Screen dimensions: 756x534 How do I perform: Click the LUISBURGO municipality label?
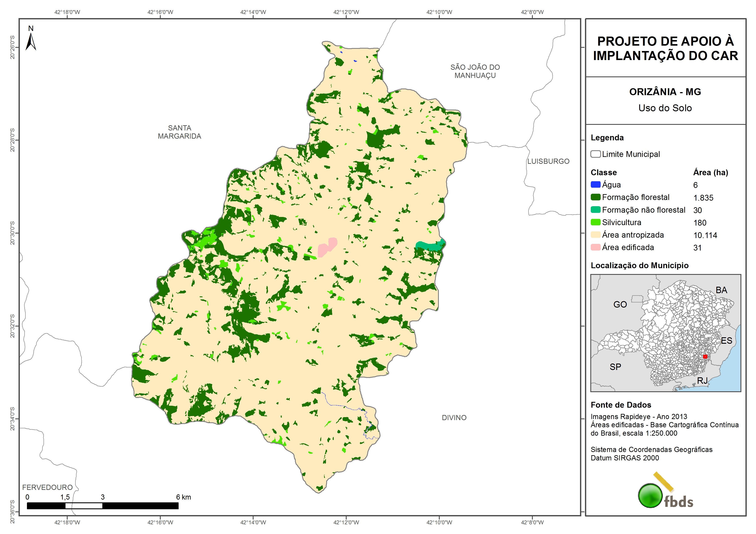click(548, 161)
